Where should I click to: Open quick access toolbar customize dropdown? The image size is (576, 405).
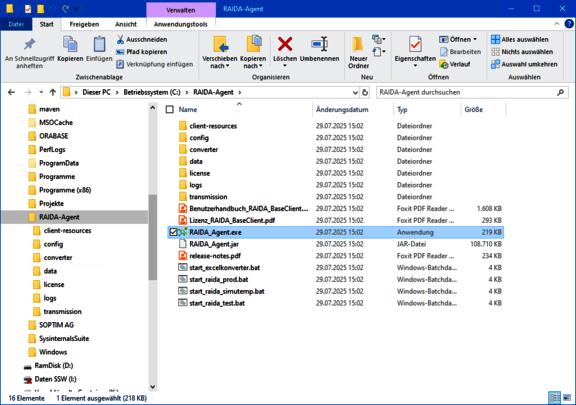click(76, 9)
